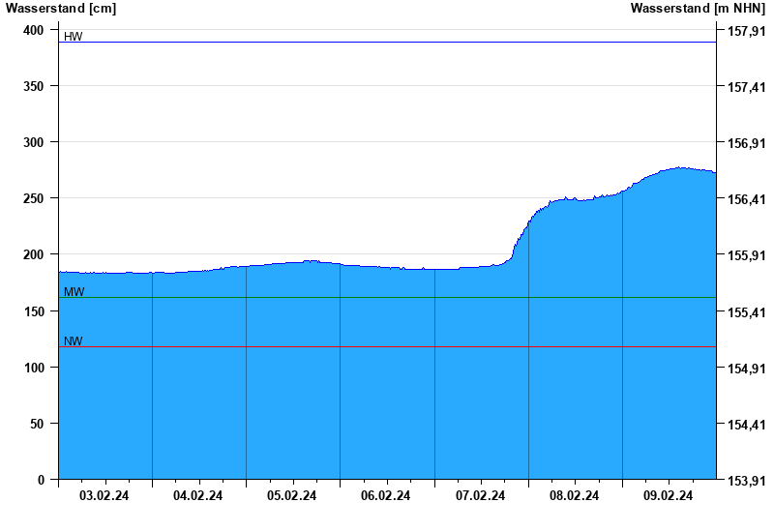Click the 157,91 value on right axis

coord(747,31)
